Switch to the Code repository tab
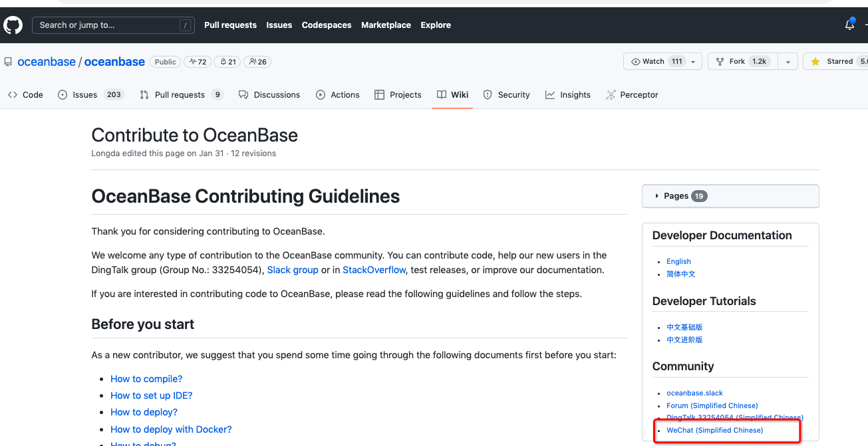This screenshot has height=446, width=868. (25, 95)
